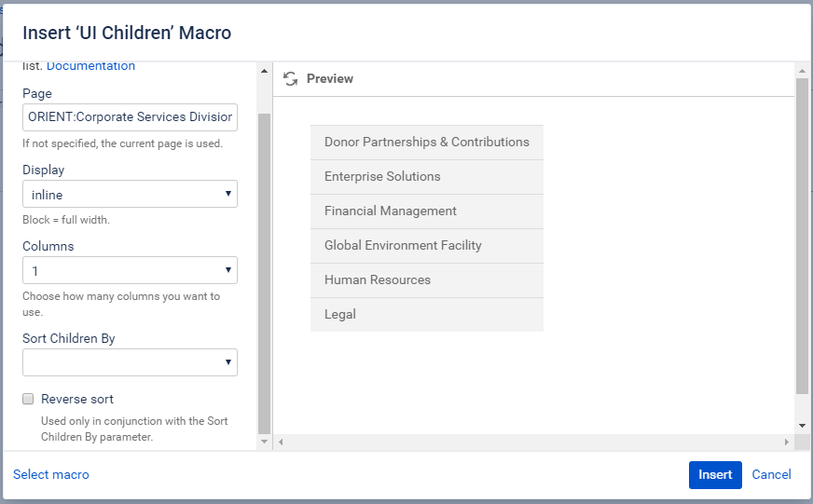
Task: Click the parameters panel vertical scrollbar thumb
Action: [x=265, y=274]
